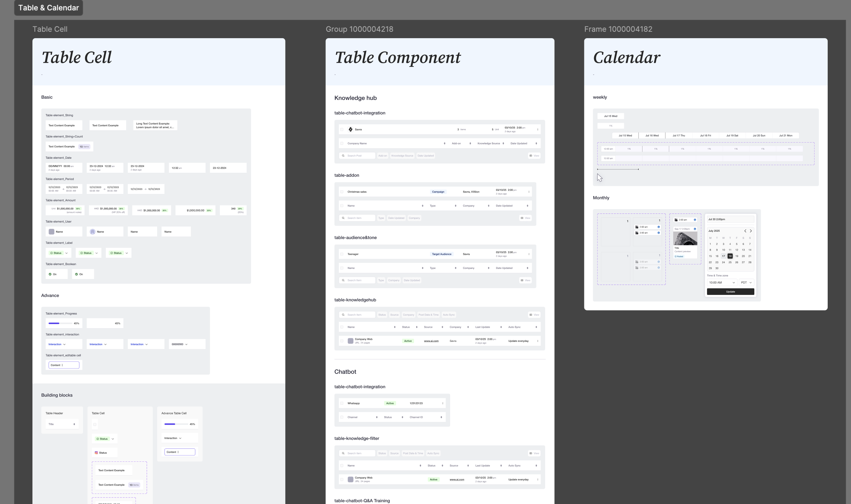Expand the 00000000 interaction dropdown
Screen dimensions: 851x504
coord(187,344)
